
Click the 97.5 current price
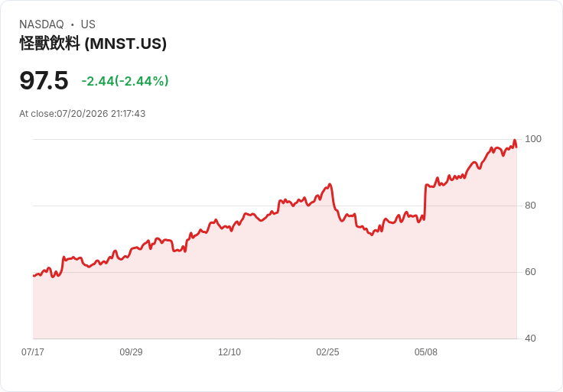(44, 80)
